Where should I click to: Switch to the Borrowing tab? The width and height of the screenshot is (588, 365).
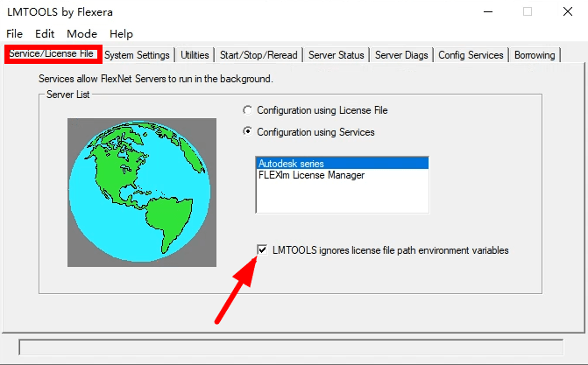point(535,55)
